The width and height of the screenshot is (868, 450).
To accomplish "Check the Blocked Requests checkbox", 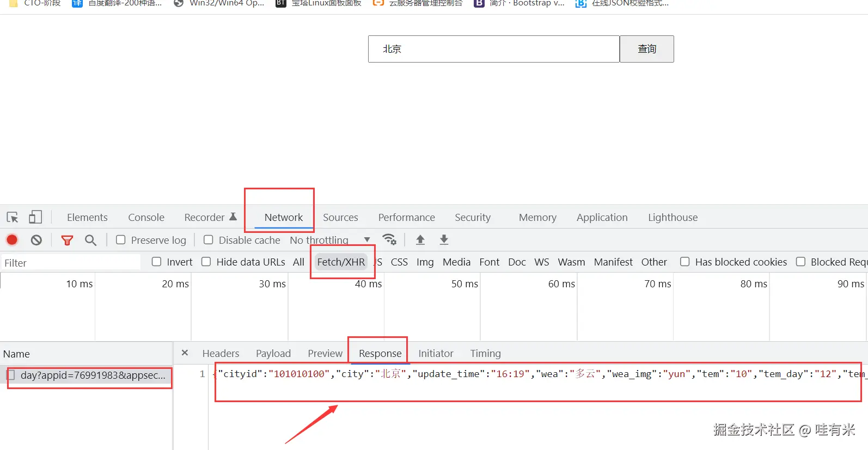I will [801, 262].
